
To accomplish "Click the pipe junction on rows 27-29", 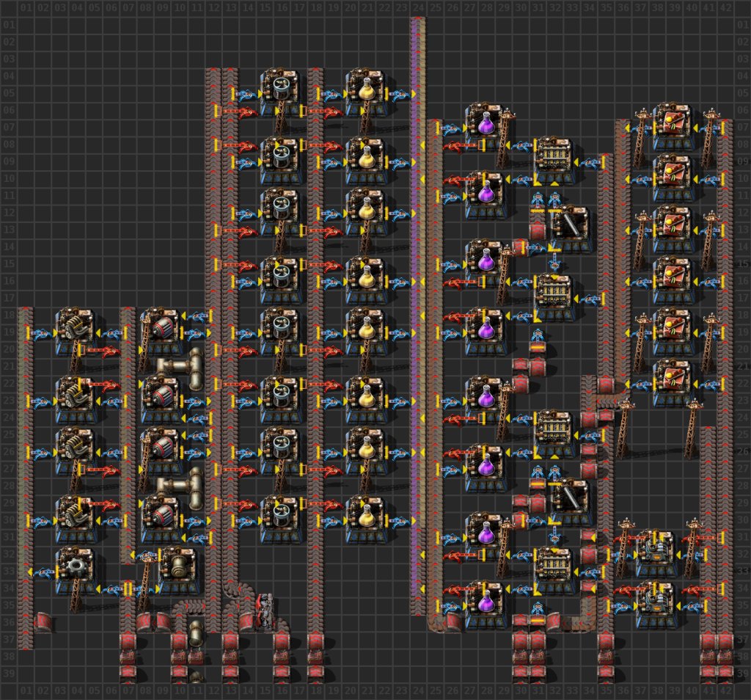I will tap(180, 489).
